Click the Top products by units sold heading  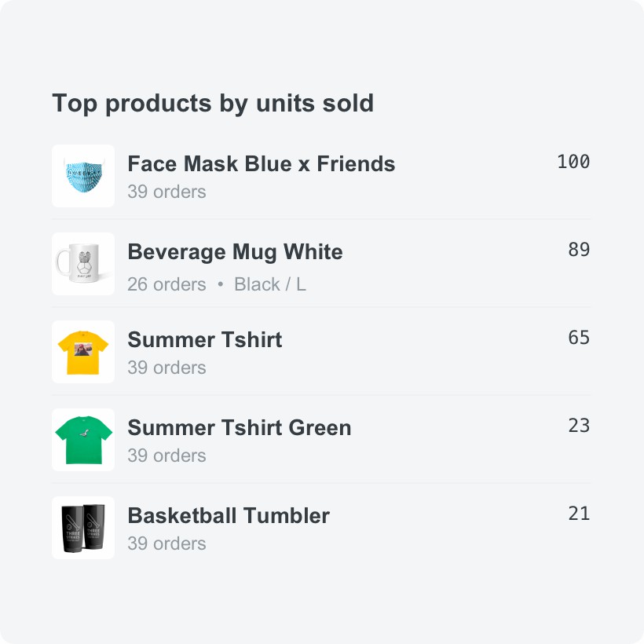tap(213, 103)
